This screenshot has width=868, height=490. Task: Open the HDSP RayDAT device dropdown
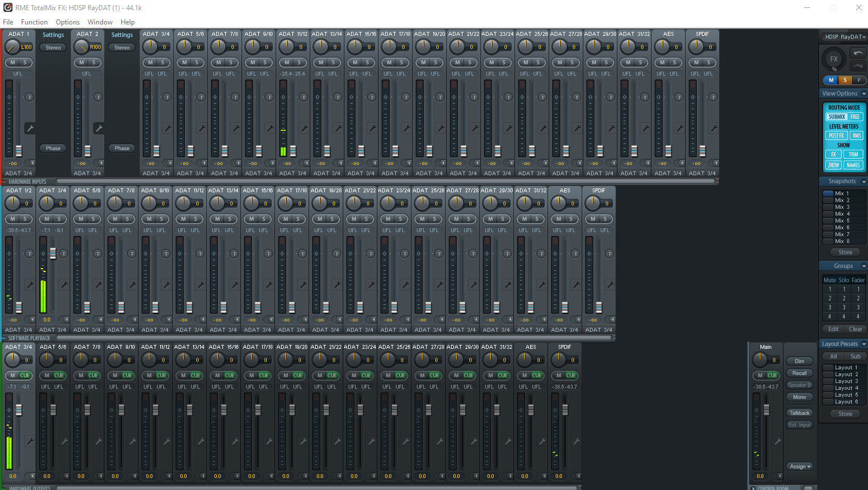pos(844,37)
